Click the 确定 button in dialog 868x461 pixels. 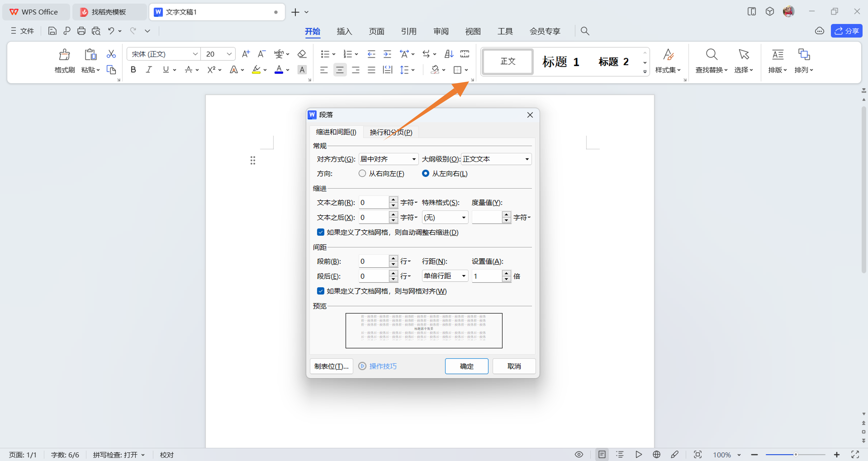coord(466,366)
